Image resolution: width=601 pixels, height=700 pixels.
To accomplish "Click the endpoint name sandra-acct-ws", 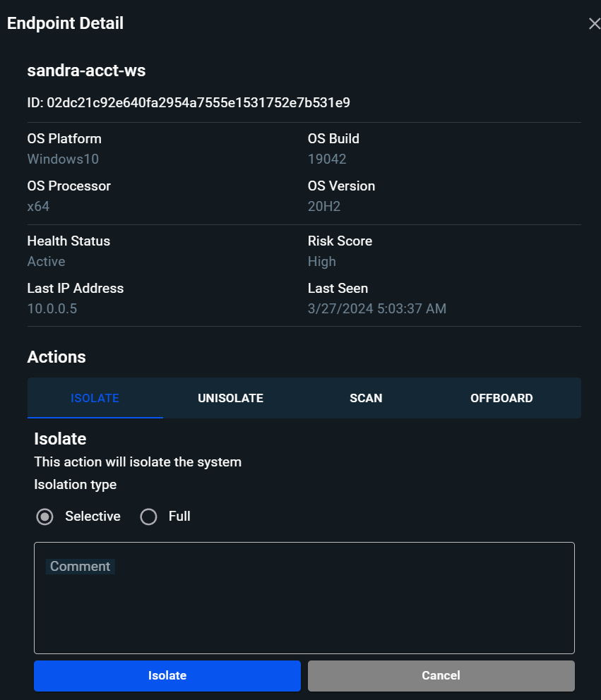I will click(x=86, y=71).
